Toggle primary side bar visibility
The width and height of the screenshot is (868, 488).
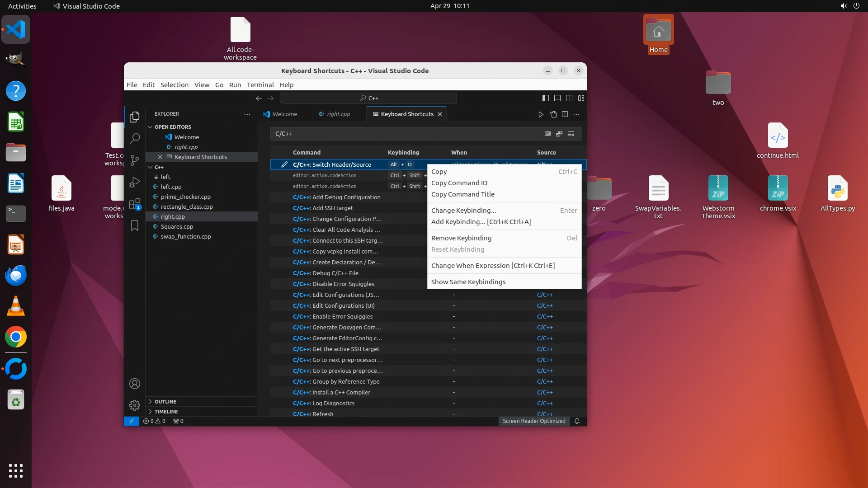[x=546, y=98]
